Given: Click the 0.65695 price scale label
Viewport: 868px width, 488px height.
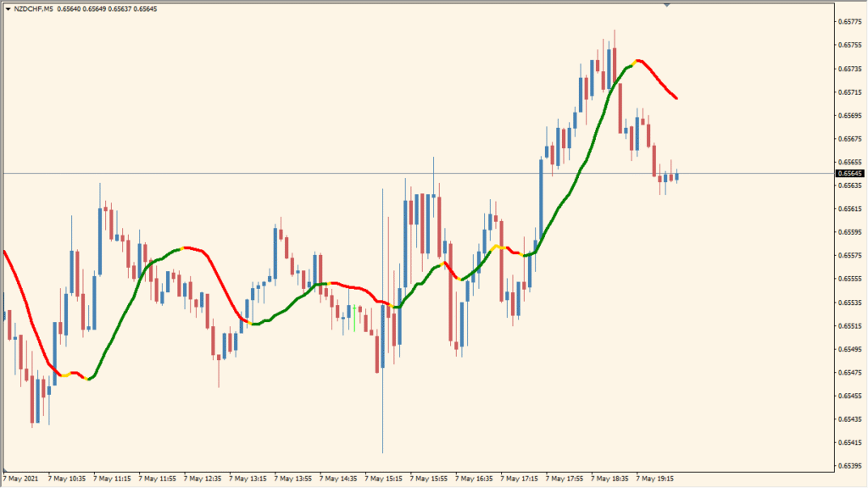Looking at the screenshot, I should point(849,115).
